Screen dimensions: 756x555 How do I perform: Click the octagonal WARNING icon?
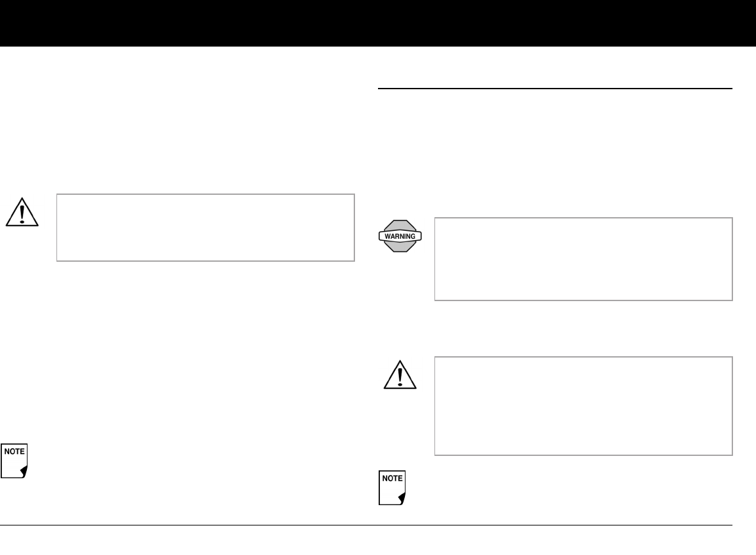tap(401, 236)
